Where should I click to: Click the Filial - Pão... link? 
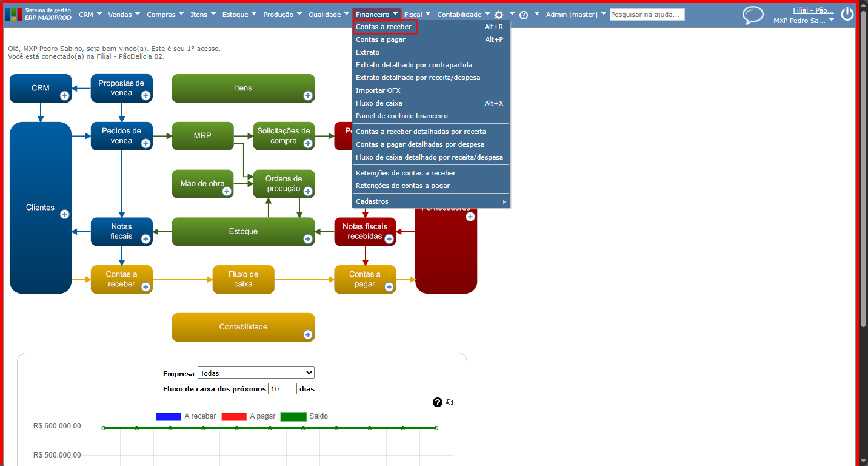pos(813,10)
